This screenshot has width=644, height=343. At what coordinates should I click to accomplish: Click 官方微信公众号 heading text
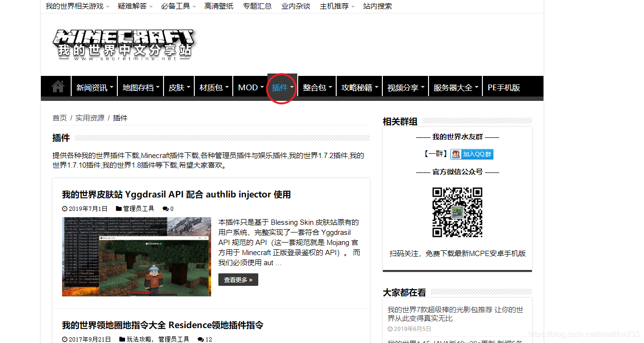coord(457,171)
